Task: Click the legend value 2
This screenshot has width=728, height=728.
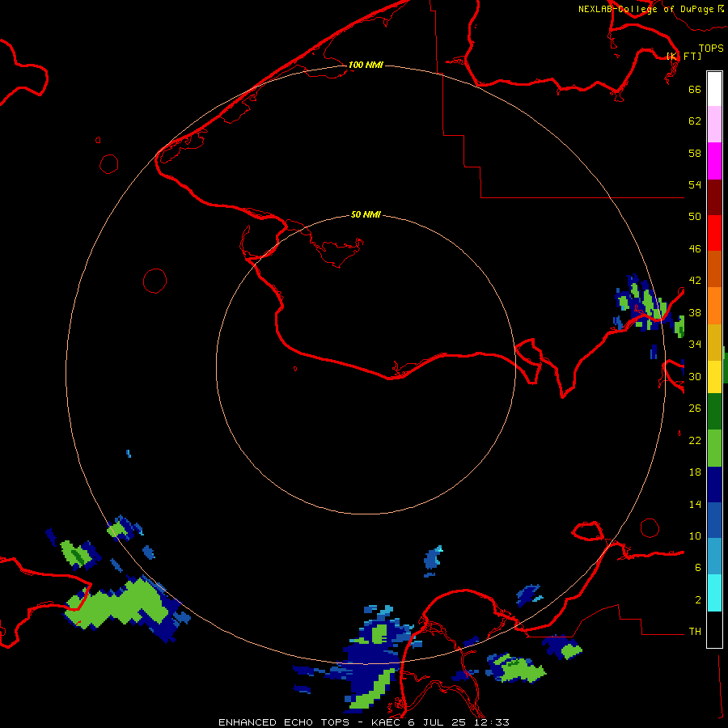Action: click(697, 600)
